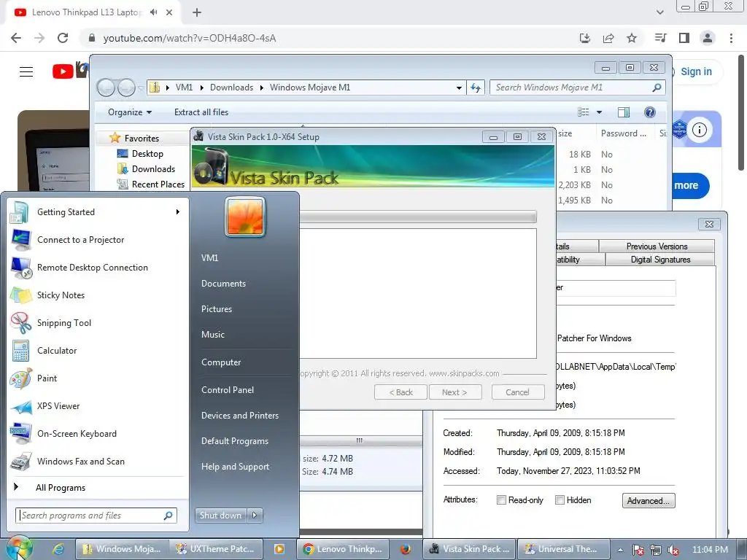747x560 pixels.
Task: Click the Shut down button
Action: pos(220,516)
